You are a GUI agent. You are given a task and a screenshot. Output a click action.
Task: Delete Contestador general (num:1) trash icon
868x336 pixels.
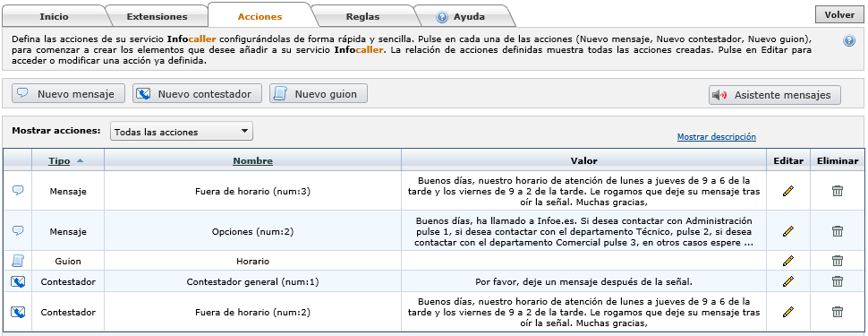pyautogui.click(x=838, y=281)
